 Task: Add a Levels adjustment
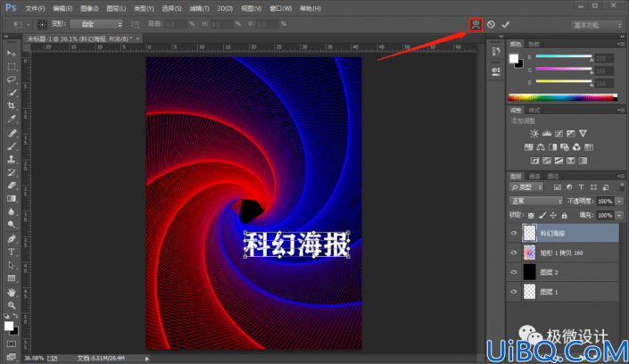click(x=546, y=134)
